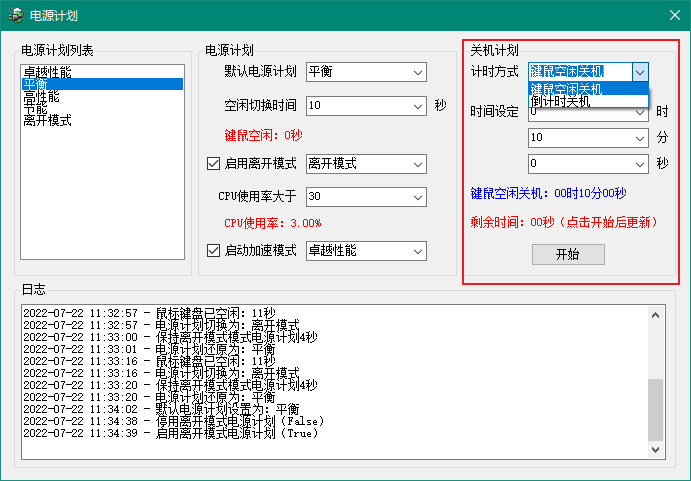691x481 pixels.
Task: Select 平衡 in the power plan list
Action: (102, 84)
